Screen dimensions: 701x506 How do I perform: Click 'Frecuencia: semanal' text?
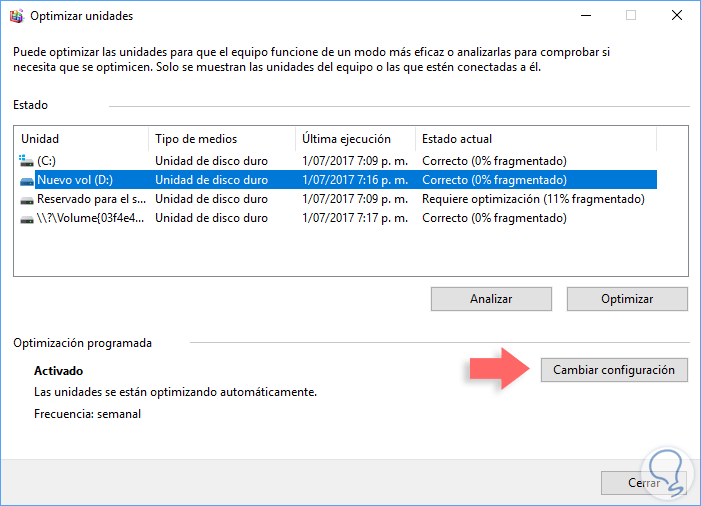[x=88, y=414]
